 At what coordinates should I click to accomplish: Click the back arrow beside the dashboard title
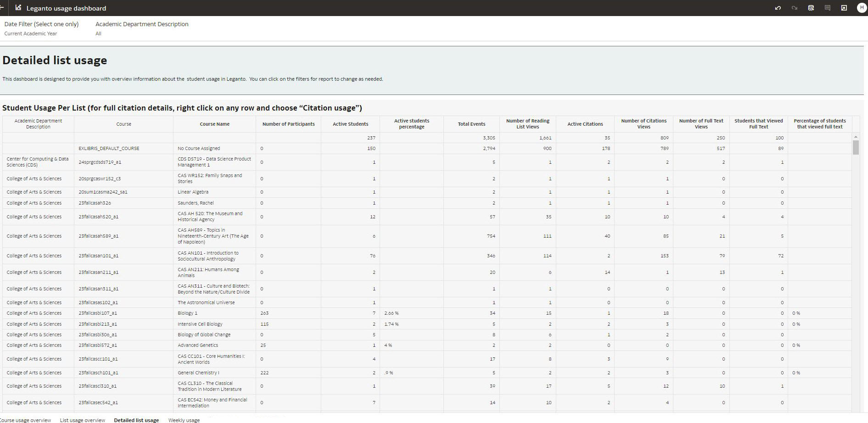(x=2, y=8)
